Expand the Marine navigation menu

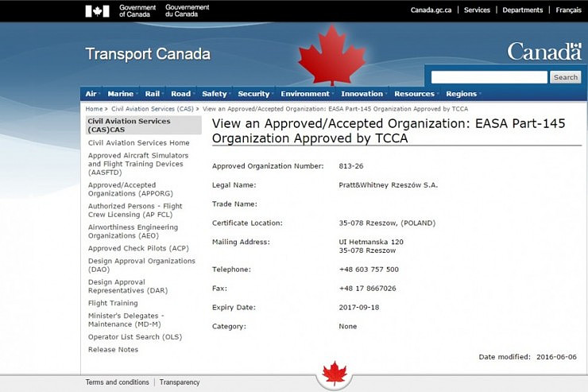point(121,94)
